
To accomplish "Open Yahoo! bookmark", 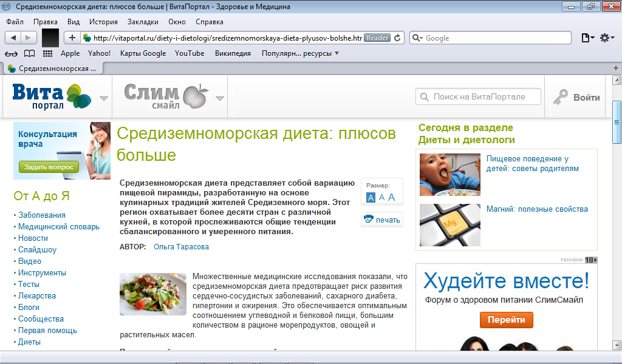I will [99, 53].
